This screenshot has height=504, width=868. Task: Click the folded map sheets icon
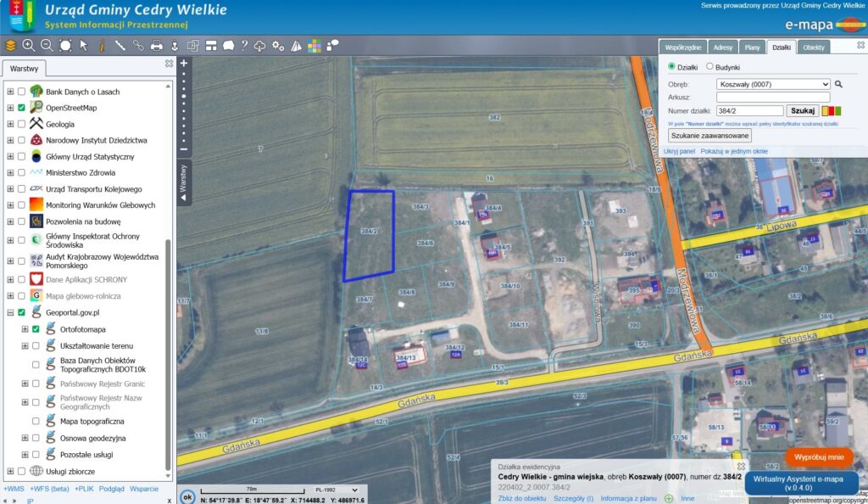(x=297, y=46)
